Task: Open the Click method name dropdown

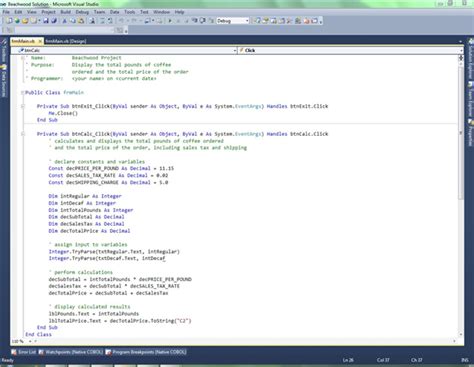Action: [461, 50]
